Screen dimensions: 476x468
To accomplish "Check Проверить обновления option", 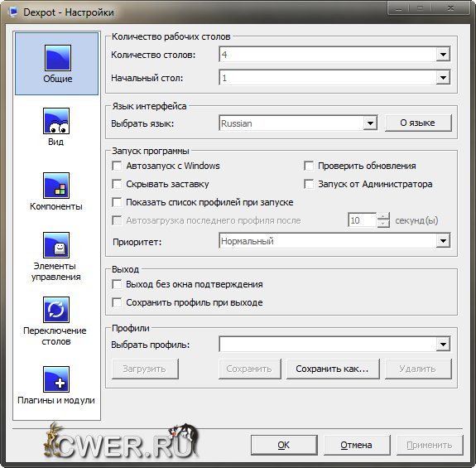I will pos(309,166).
